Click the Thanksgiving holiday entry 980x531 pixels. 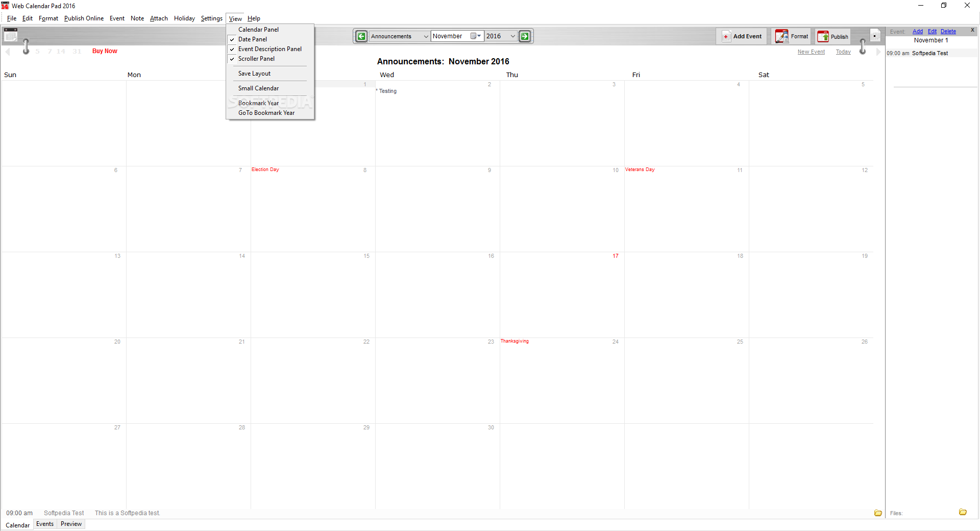pos(514,341)
